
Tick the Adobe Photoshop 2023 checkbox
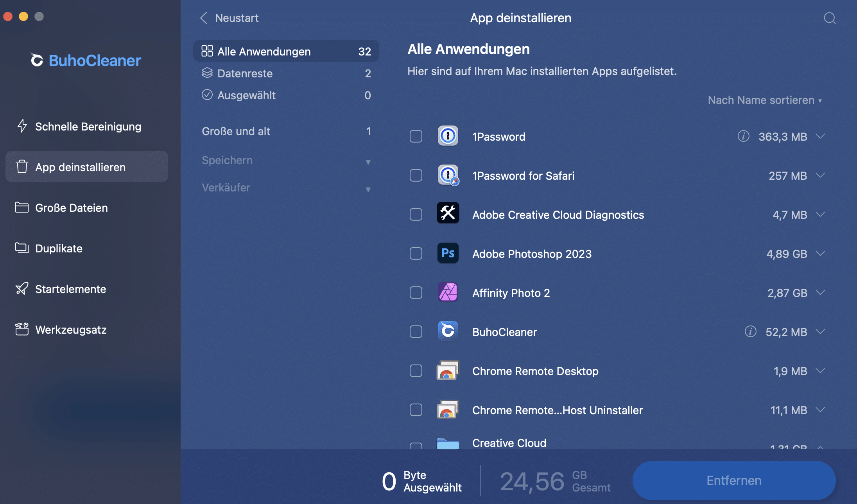pyautogui.click(x=416, y=254)
